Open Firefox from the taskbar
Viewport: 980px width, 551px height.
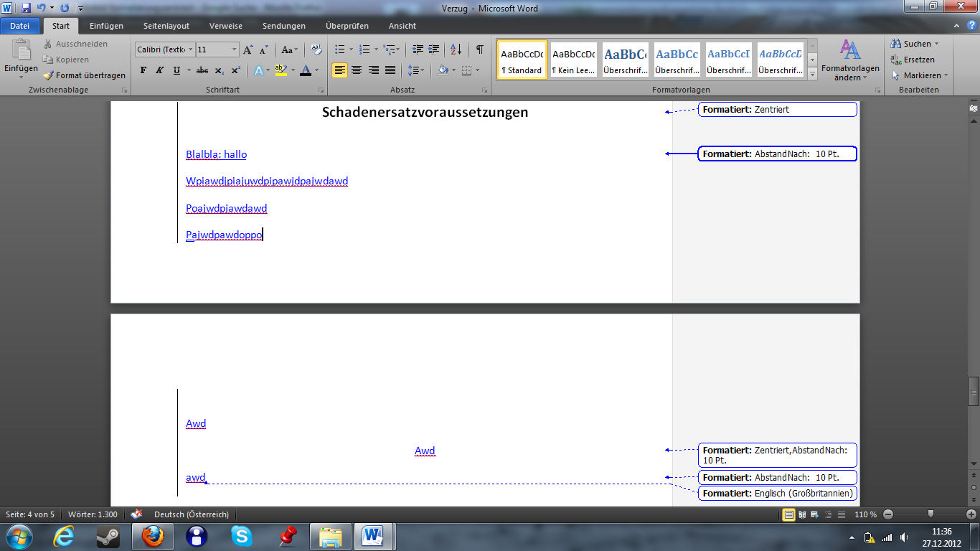[x=153, y=536]
